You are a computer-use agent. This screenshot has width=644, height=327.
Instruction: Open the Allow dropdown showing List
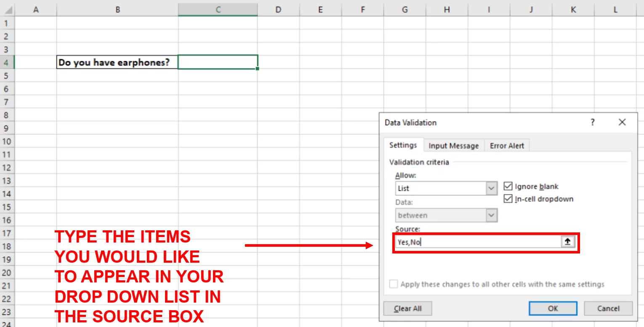[x=491, y=188]
